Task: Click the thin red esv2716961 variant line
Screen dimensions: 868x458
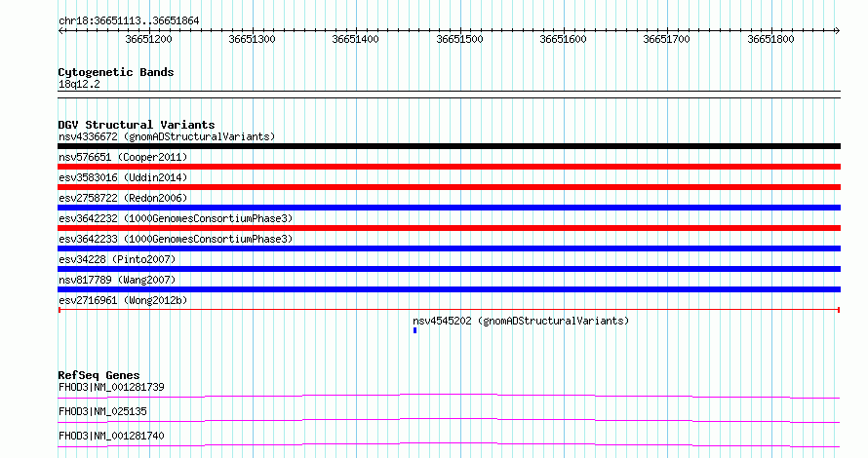Action: [449, 310]
